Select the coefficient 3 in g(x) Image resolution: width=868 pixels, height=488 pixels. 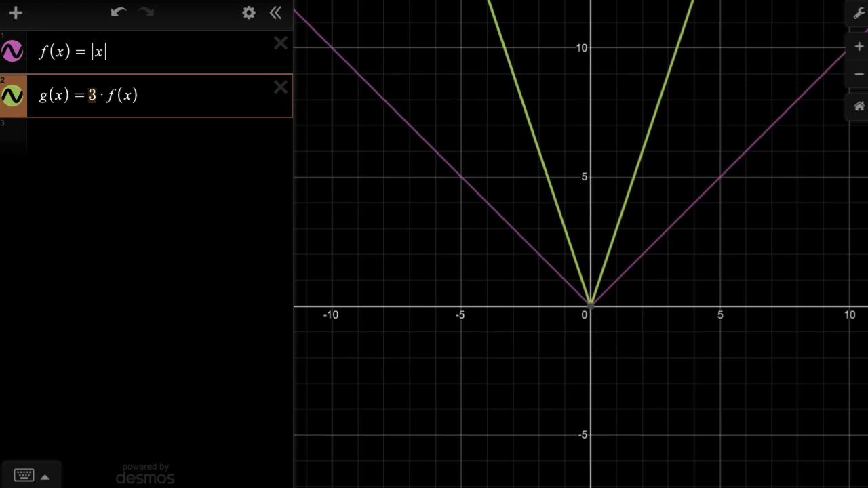point(92,96)
